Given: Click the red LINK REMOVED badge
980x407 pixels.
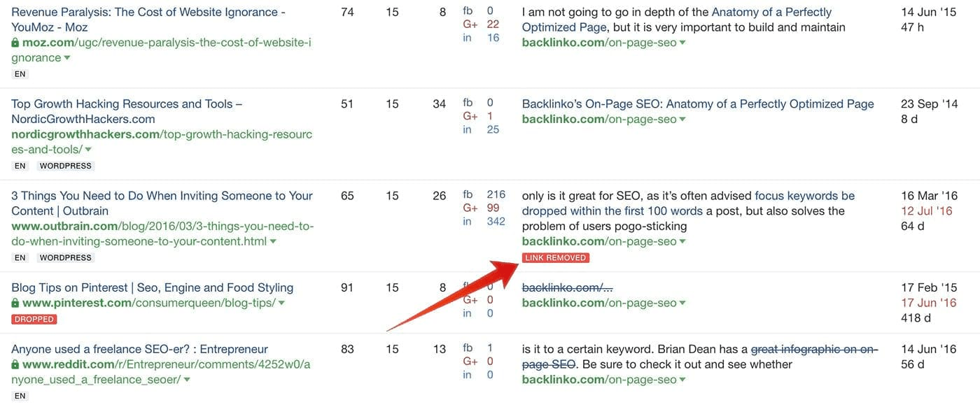Looking at the screenshot, I should pyautogui.click(x=556, y=258).
